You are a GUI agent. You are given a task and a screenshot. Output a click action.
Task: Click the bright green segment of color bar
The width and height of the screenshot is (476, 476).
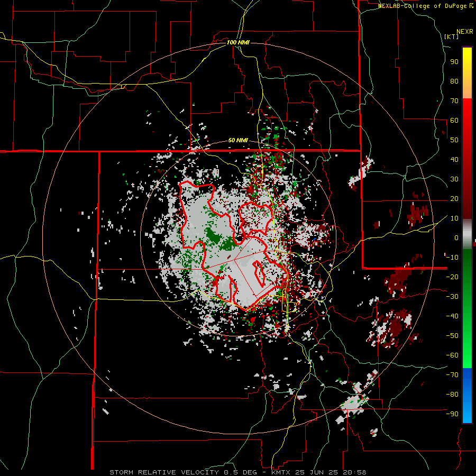[x=467, y=340]
